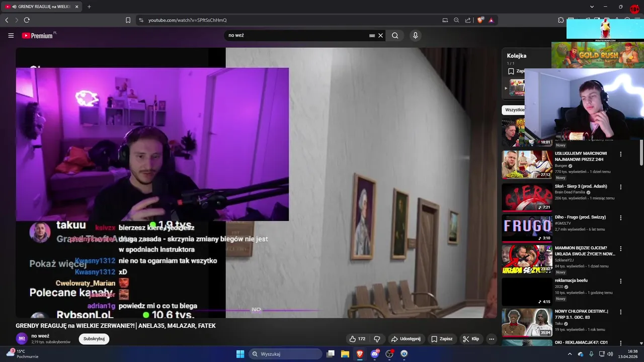Open options menu for MAMMON BĘDZIE OJCEM video
This screenshot has height=362, width=644.
620,249
